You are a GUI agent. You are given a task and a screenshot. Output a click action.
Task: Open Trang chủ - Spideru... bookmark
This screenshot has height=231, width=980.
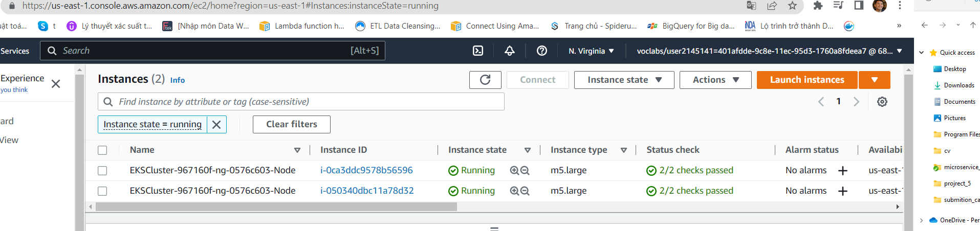coord(594,26)
